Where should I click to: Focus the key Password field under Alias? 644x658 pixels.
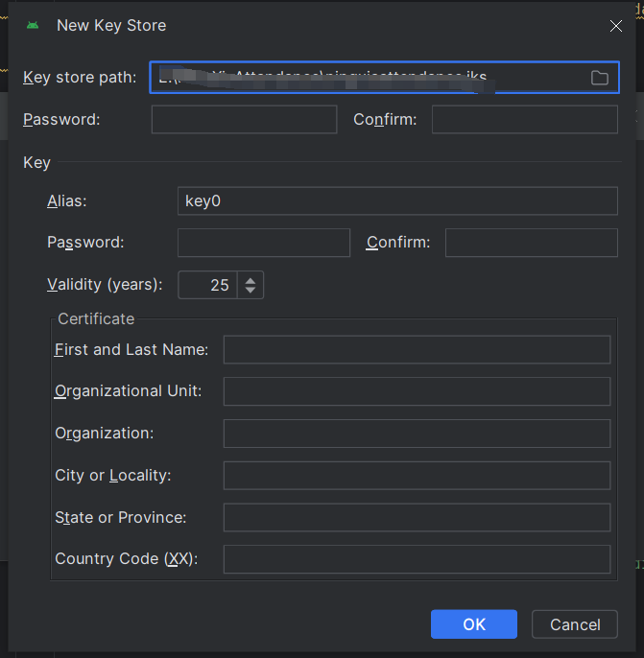pyautogui.click(x=264, y=243)
